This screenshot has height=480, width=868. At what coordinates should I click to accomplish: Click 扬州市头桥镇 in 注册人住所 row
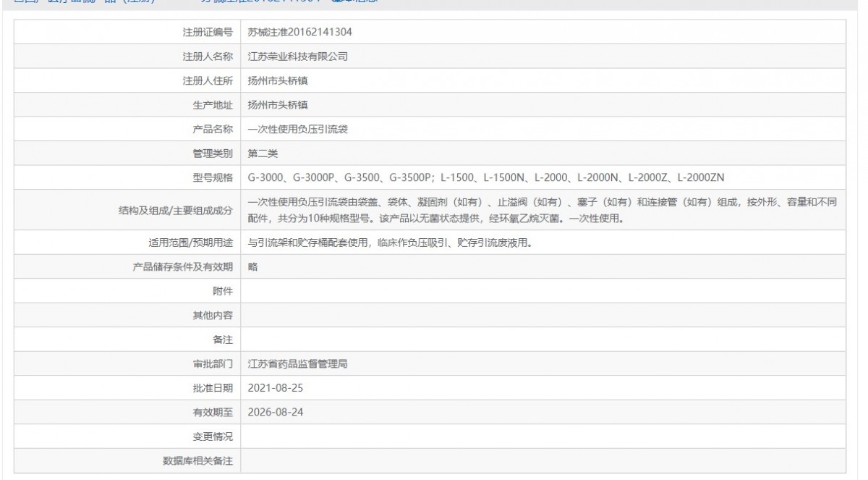278,80
